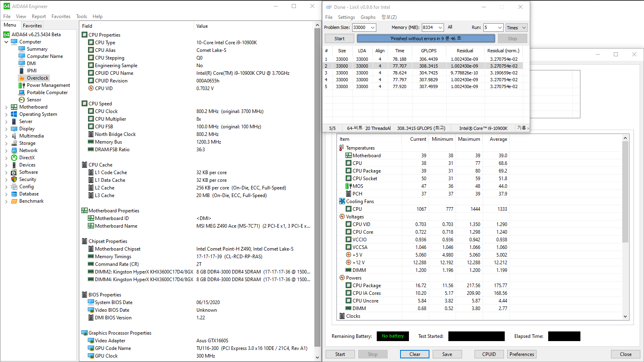The image size is (644, 362).
Task: Click the Power Management plug icon
Action: pyautogui.click(x=22, y=85)
